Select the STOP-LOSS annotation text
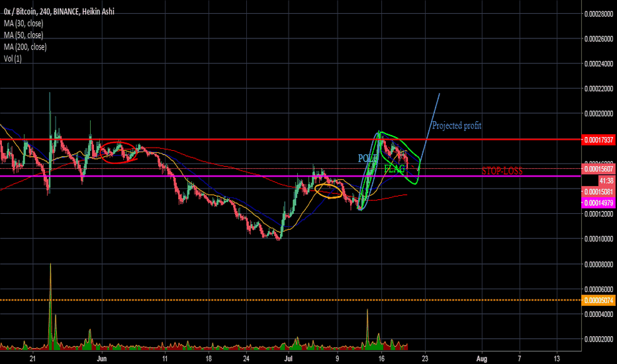 pyautogui.click(x=502, y=171)
